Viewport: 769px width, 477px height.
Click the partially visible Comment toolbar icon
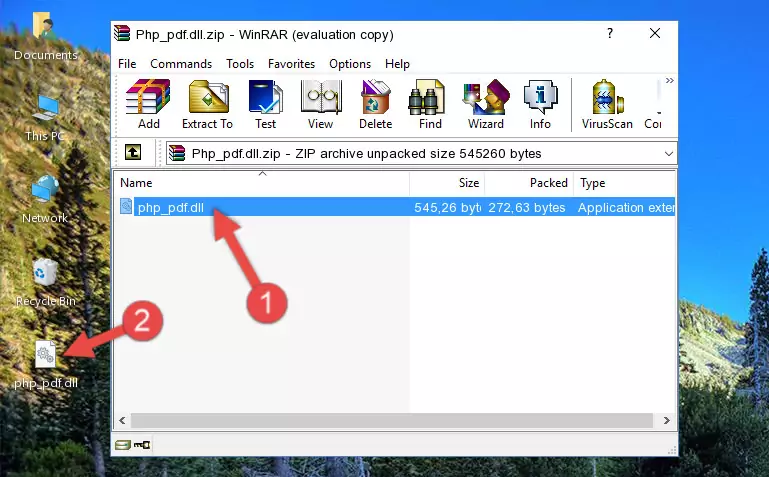653,104
